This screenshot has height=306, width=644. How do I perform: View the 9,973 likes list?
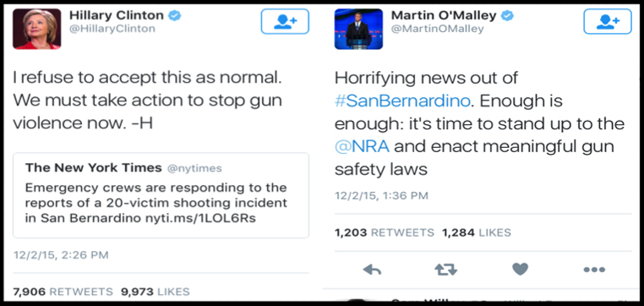tap(156, 292)
